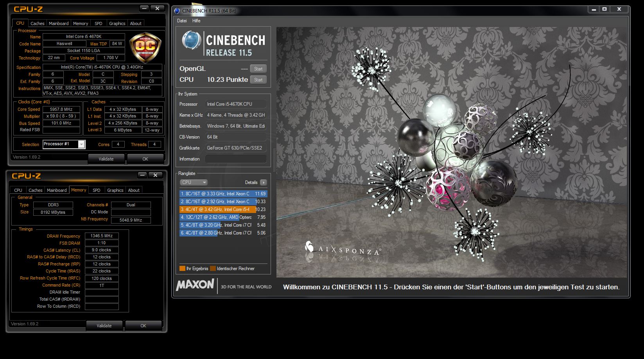Click the Prozessor value Intel Core i5-4670K CPU
The image size is (644, 359).
coord(236,104)
